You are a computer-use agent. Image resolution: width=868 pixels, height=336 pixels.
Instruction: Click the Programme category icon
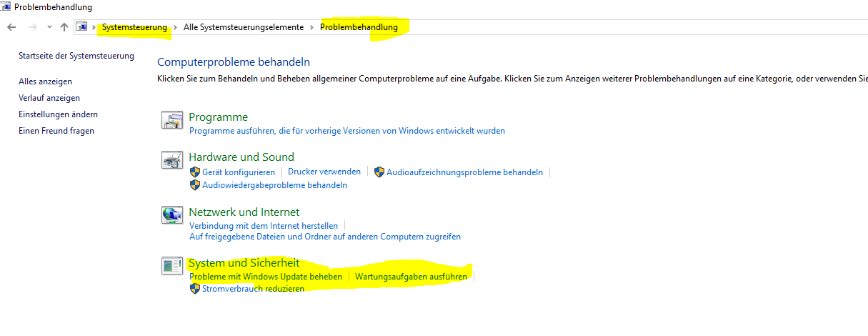click(x=172, y=120)
